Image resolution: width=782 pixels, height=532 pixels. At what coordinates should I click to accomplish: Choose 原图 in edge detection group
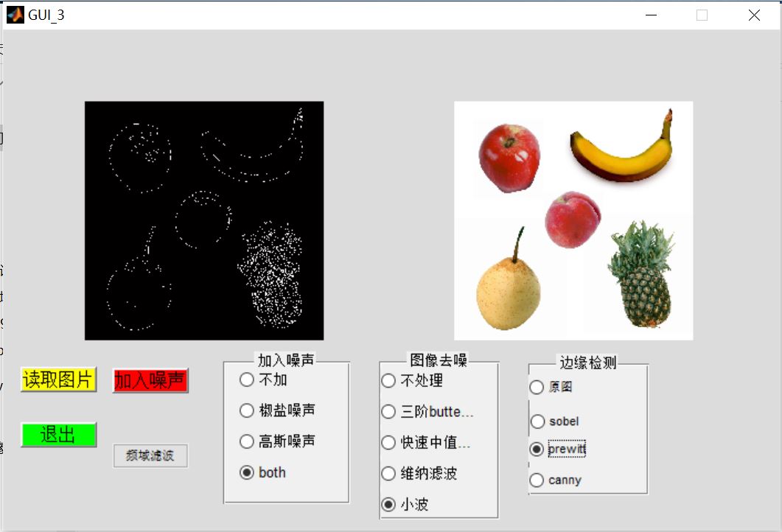pyautogui.click(x=537, y=387)
